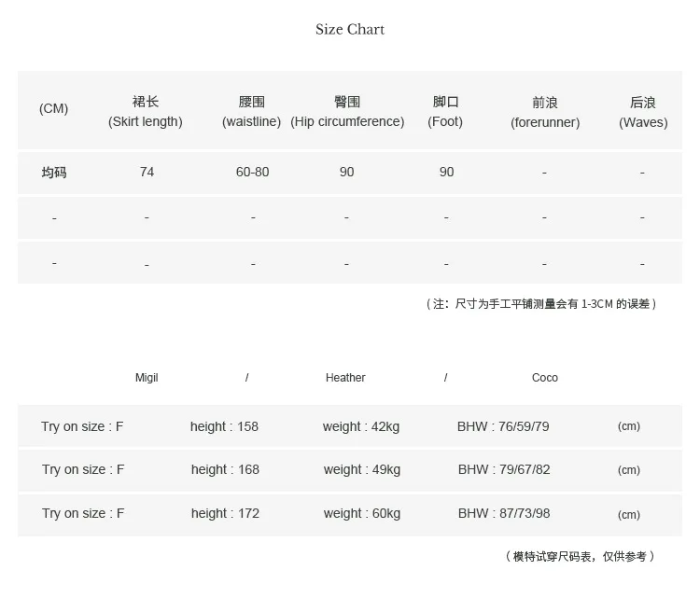
Task: Click the "Size Chart" heading
Action: pyautogui.click(x=350, y=30)
